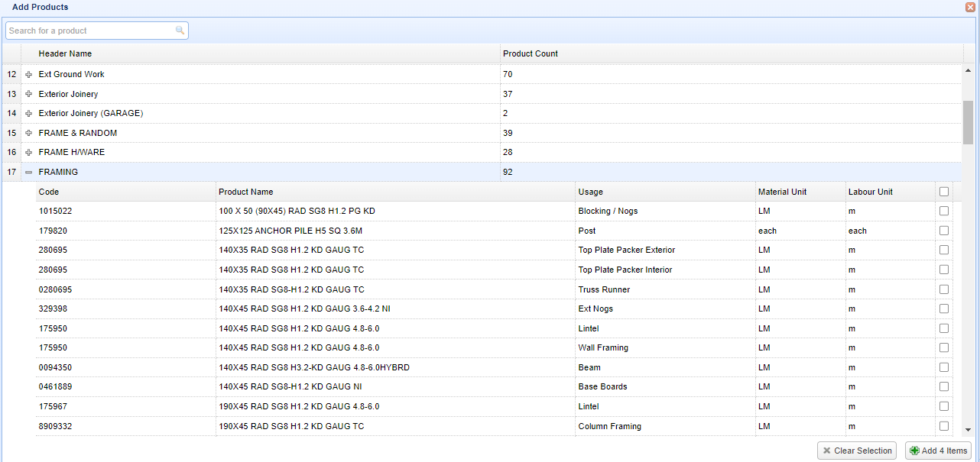The width and height of the screenshot is (980, 462).
Task: Expand the Exterior Joinery (GARAGE) group
Action: [x=29, y=114]
